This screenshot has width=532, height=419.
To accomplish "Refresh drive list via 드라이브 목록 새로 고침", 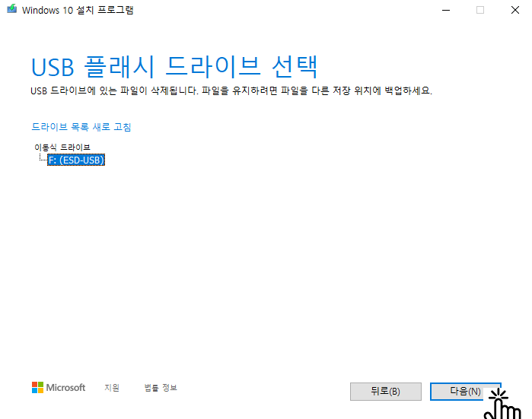I will tap(81, 127).
